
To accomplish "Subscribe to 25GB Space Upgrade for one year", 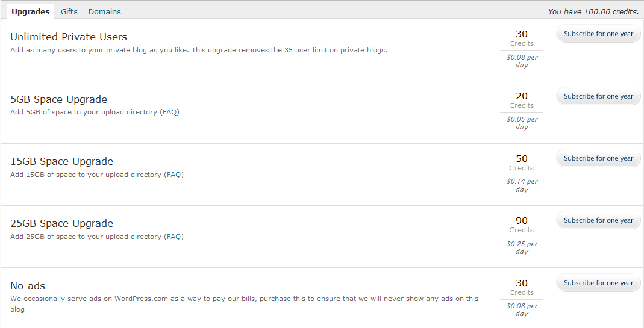I will point(598,220).
